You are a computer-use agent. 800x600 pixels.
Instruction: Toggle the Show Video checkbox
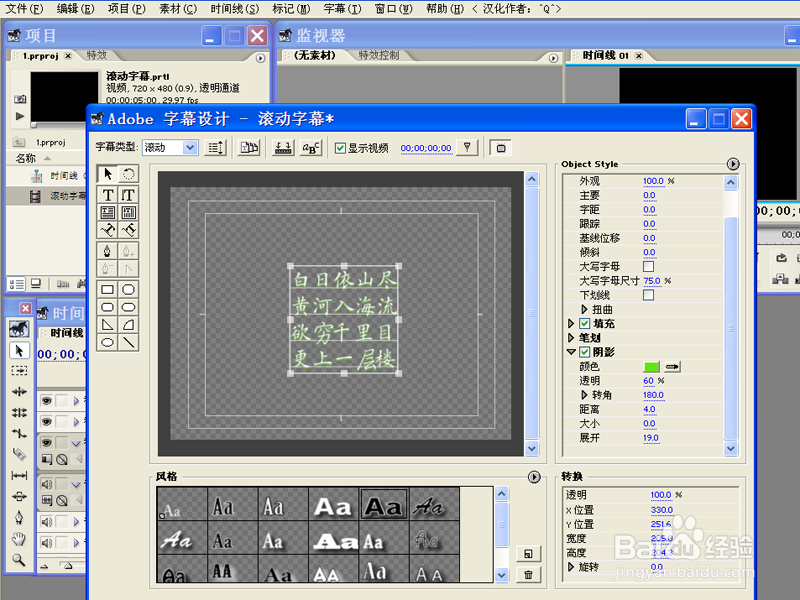click(340, 148)
